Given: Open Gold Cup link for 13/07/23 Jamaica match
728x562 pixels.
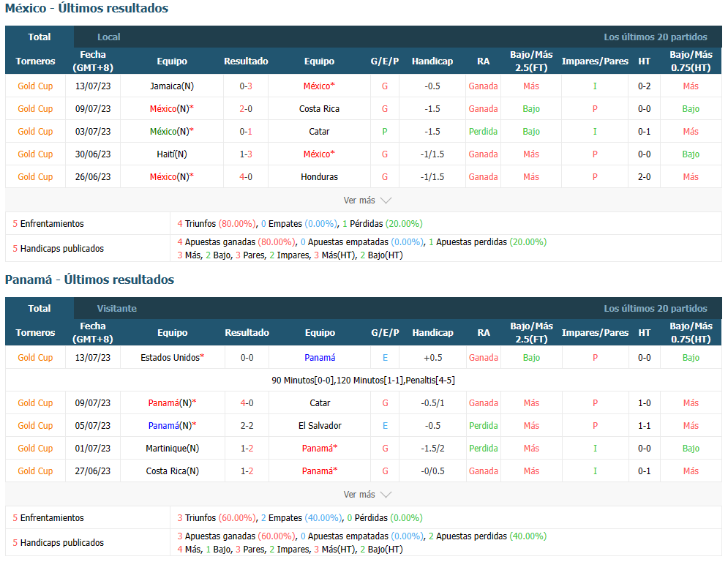Looking at the screenshot, I should 35,86.
